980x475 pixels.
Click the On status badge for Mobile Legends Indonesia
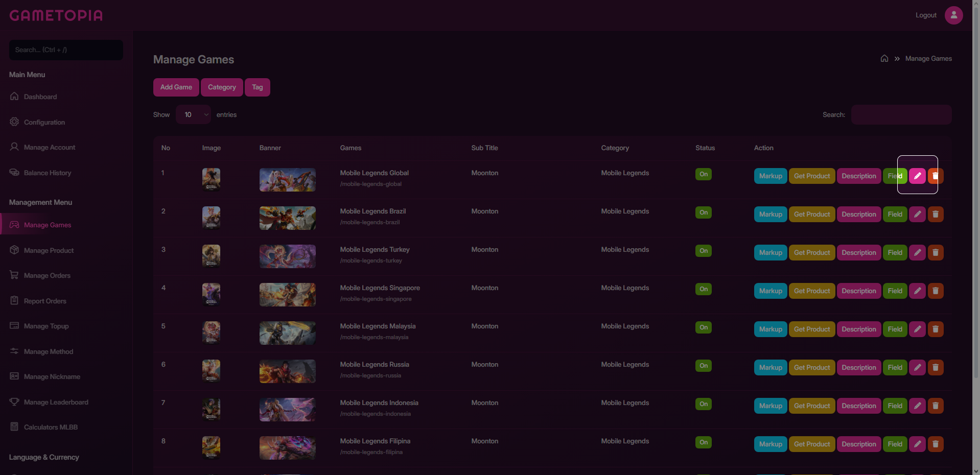[x=704, y=404]
